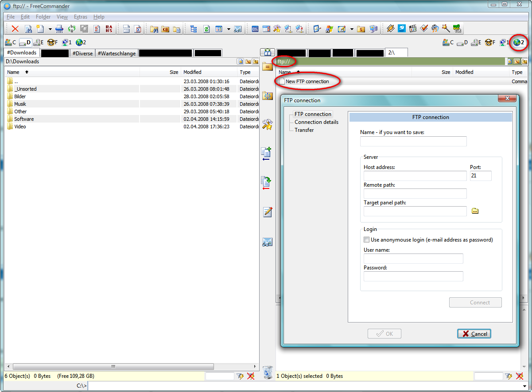Click the RAHS attributes toolbar icon
Screen dimensions: 532x392
pos(109,29)
